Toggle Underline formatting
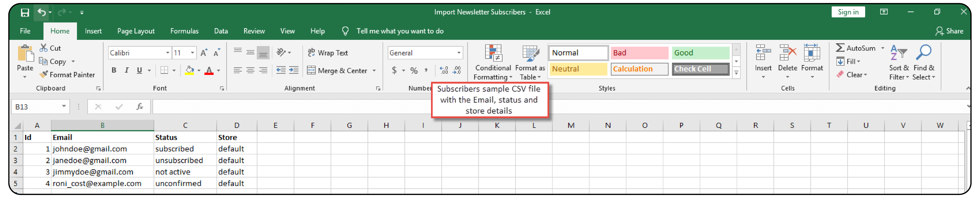 click(x=139, y=70)
